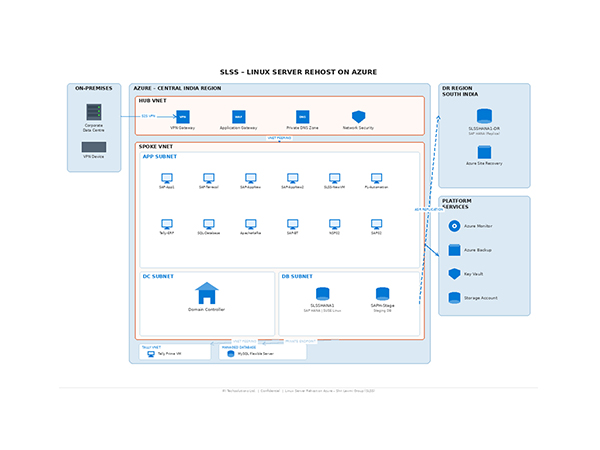Select the 'MySQL Flexible Server' label text
The width and height of the screenshot is (600, 450).
[256, 354]
